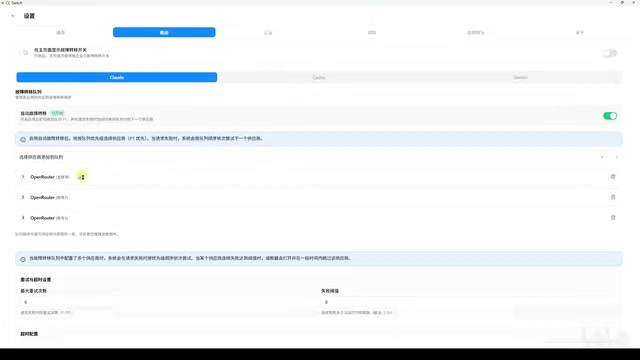Focus the 最大重试次数 input field

[168, 302]
